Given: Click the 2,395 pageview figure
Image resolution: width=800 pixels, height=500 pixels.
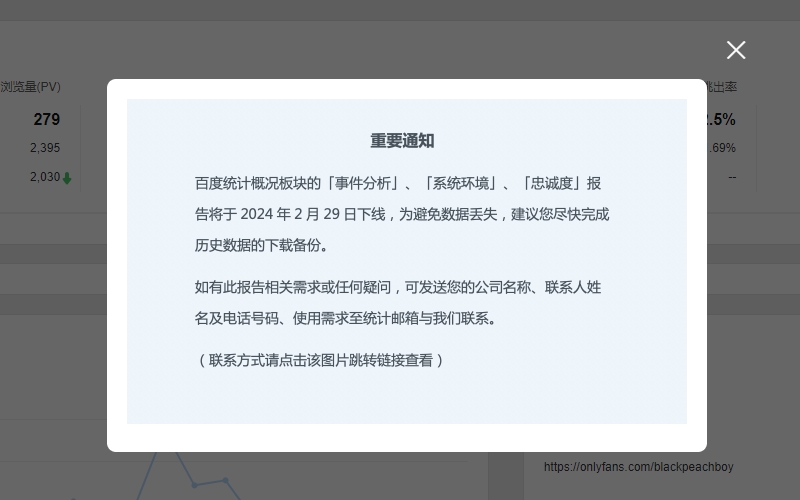Looking at the screenshot, I should [45, 148].
